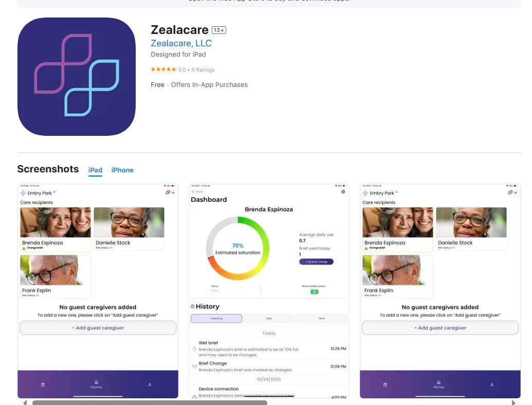Screen dimensions: 532x405
Task: Click the Zealacare app icon
Action: click(x=77, y=77)
